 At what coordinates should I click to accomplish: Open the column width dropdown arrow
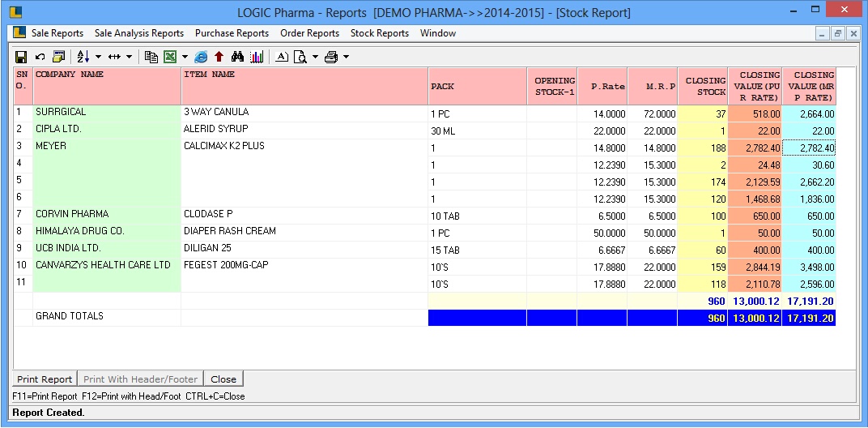pyautogui.click(x=129, y=57)
